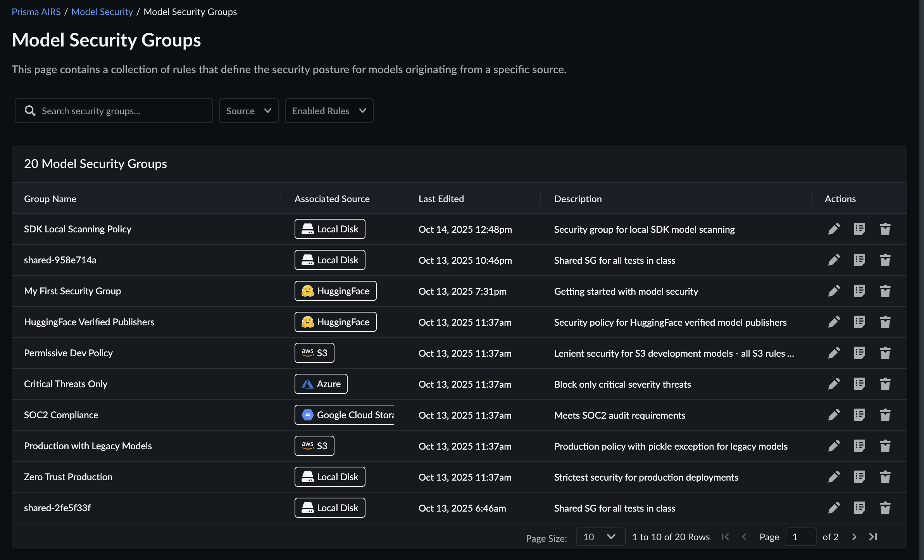Delete the Critical Threats Only group
Image resolution: width=924 pixels, height=560 pixels.
click(x=885, y=384)
